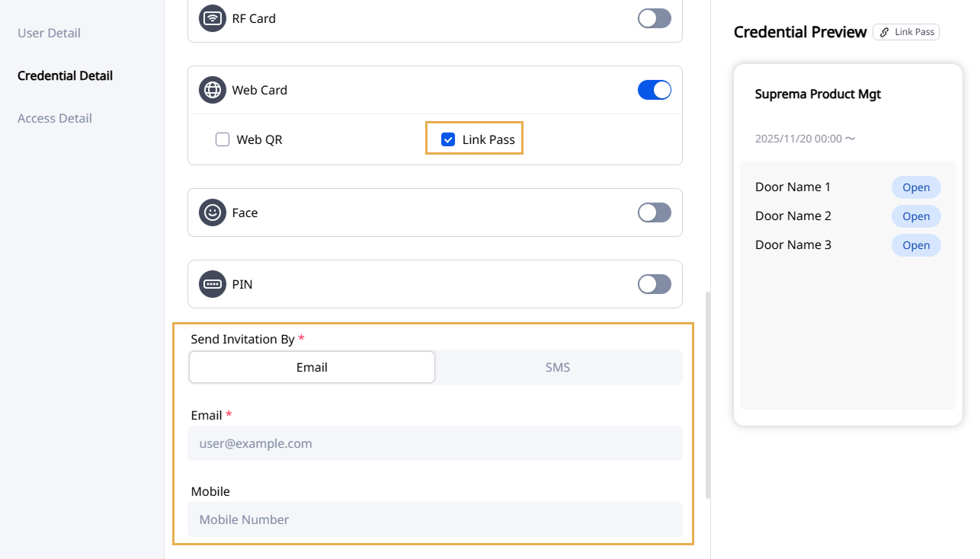Switch on the PIN toggle

[654, 284]
